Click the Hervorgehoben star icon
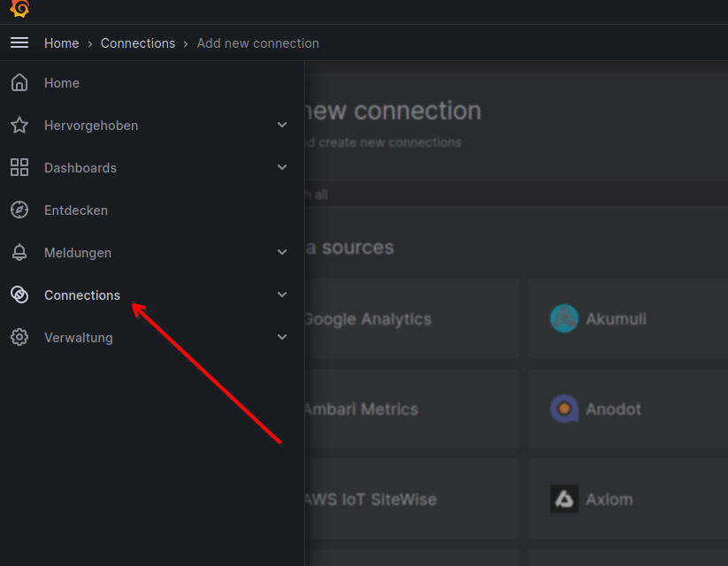Image resolution: width=728 pixels, height=566 pixels. (x=19, y=126)
